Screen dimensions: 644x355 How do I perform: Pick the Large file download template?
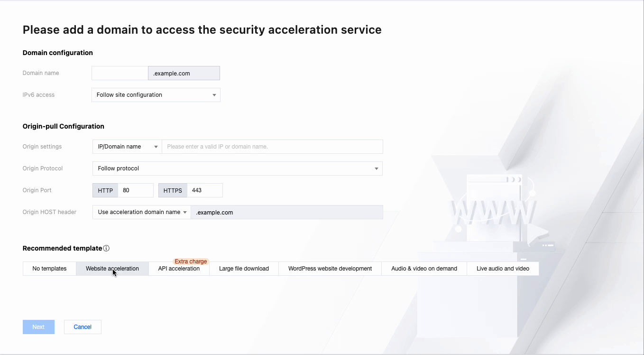point(244,269)
